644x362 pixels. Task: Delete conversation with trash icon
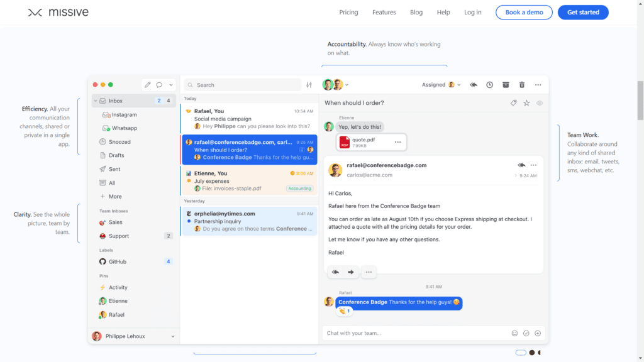[521, 85]
